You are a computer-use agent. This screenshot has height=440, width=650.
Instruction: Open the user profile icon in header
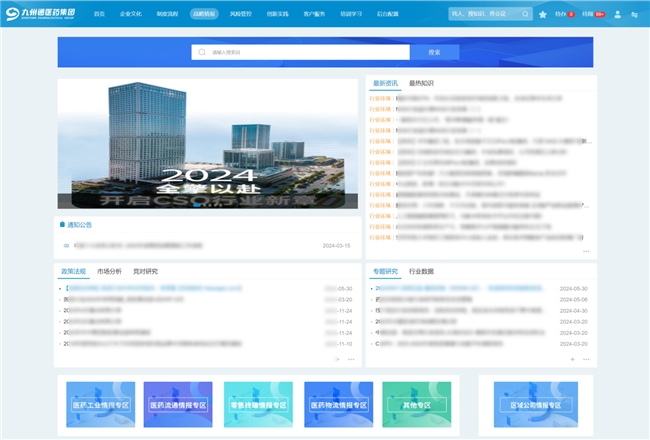tap(617, 14)
